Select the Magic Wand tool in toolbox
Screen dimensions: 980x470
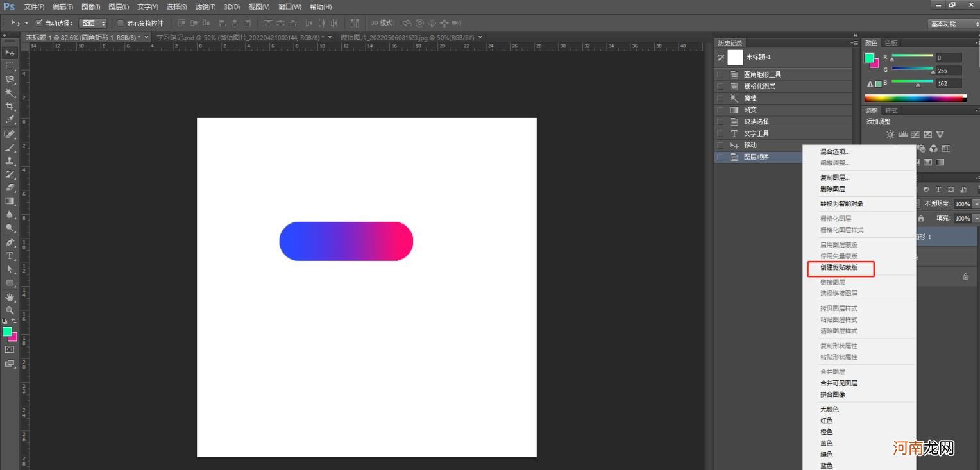coord(10,93)
